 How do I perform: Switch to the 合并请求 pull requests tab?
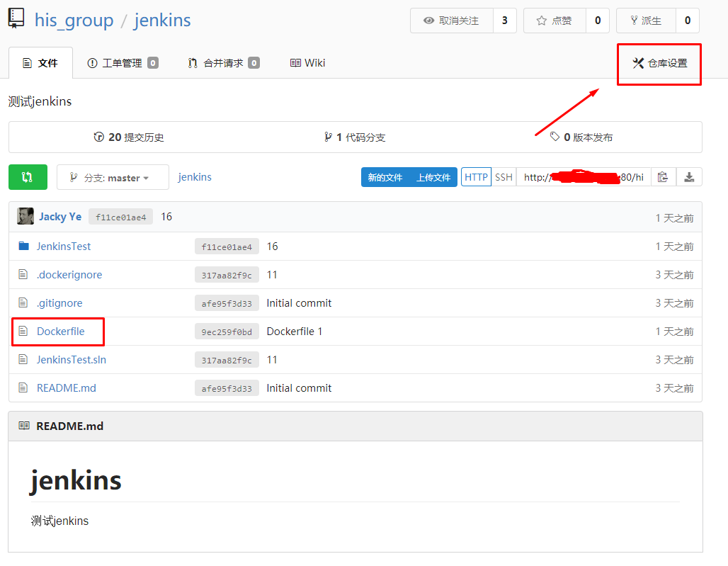(224, 63)
